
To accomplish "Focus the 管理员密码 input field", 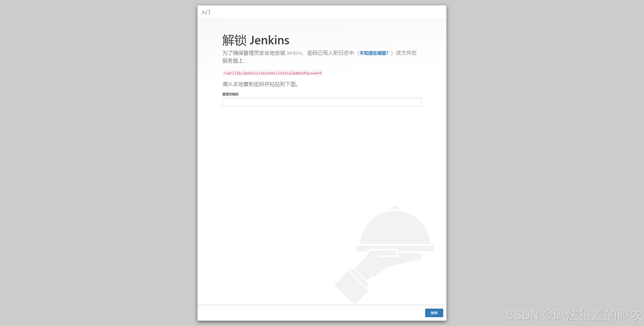I will click(322, 102).
